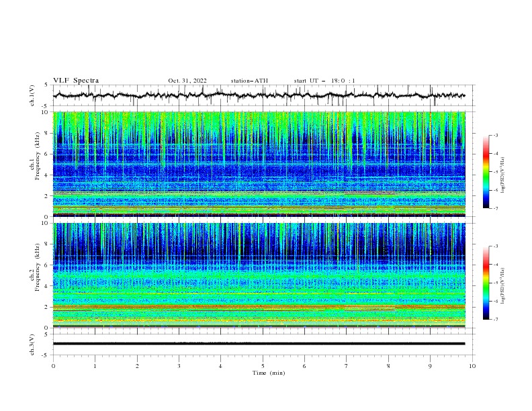Click the ch.2 colorbar "log(PSD)(V²/Hz)" label

tap(503, 286)
